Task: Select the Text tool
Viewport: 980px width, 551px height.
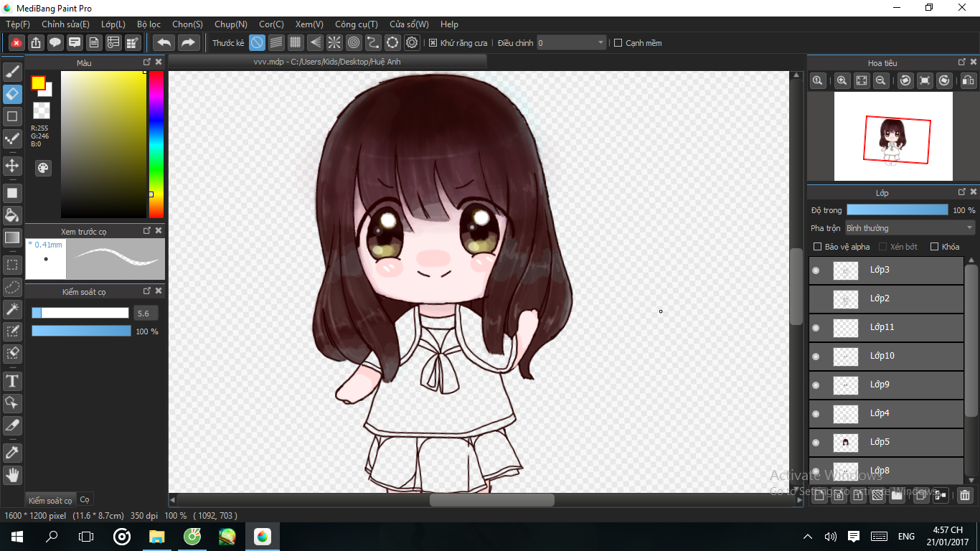Action: 12,380
